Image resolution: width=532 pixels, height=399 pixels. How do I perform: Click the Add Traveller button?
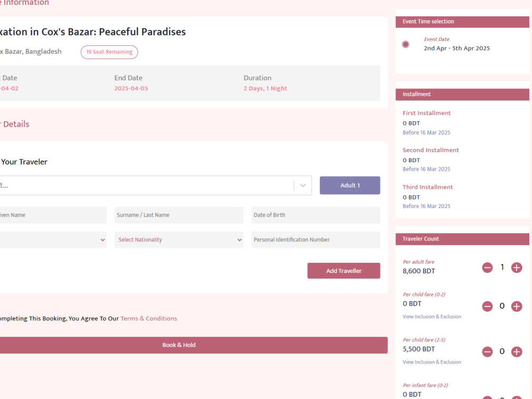344,271
